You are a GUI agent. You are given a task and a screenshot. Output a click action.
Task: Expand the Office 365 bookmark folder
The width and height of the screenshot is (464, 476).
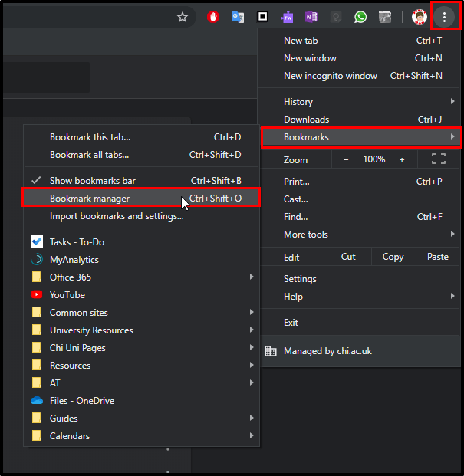pyautogui.click(x=142, y=277)
